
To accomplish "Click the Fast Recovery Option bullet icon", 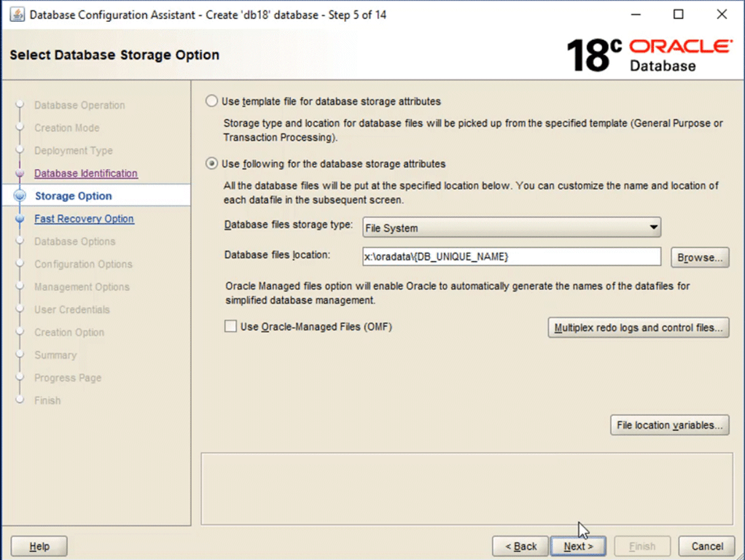I will [20, 219].
